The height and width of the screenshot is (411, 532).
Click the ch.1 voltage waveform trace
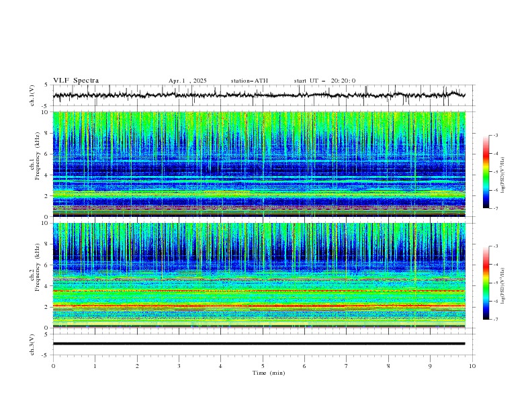259,95
